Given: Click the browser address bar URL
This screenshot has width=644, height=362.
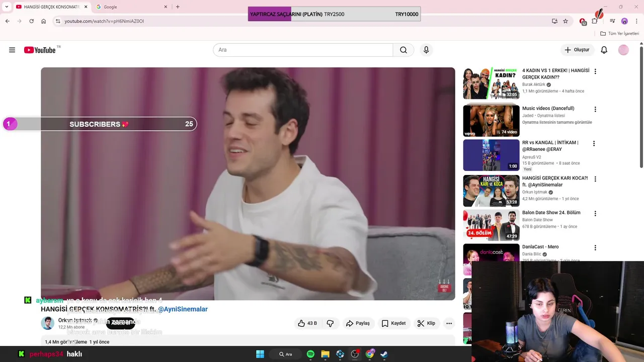Looking at the screenshot, I should (104, 21).
